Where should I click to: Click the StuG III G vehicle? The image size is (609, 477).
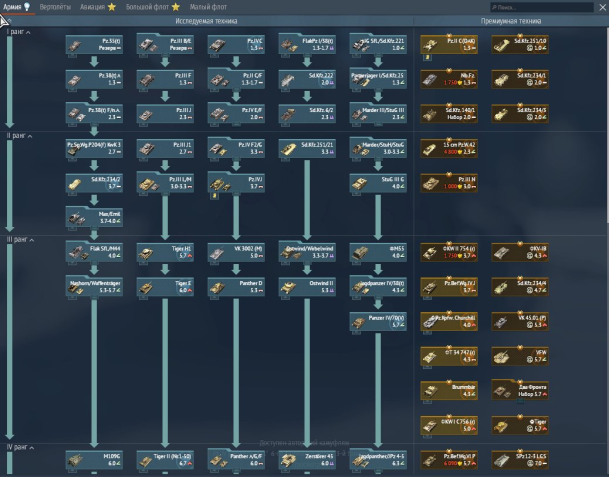[378, 183]
